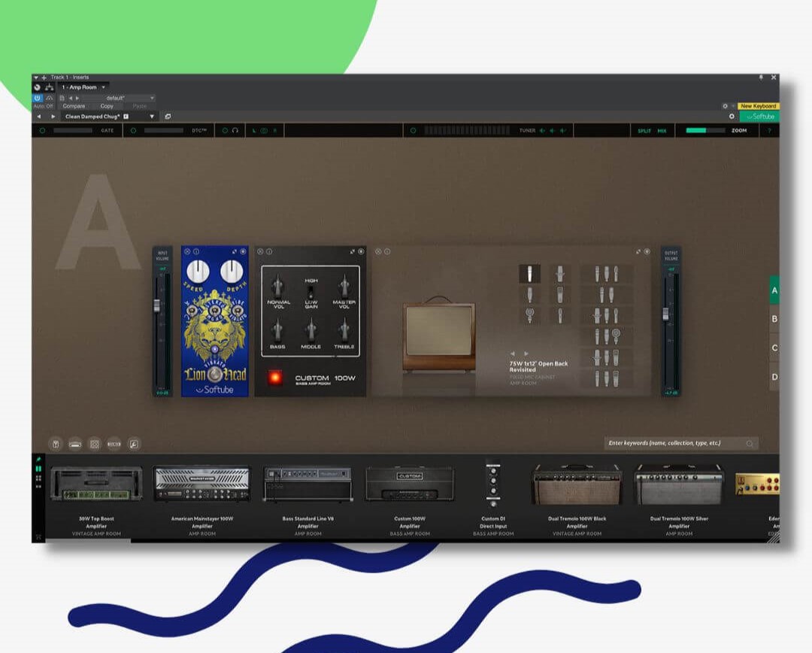Click the search magnifier in keyword field
This screenshot has width=812, height=653.
point(749,444)
